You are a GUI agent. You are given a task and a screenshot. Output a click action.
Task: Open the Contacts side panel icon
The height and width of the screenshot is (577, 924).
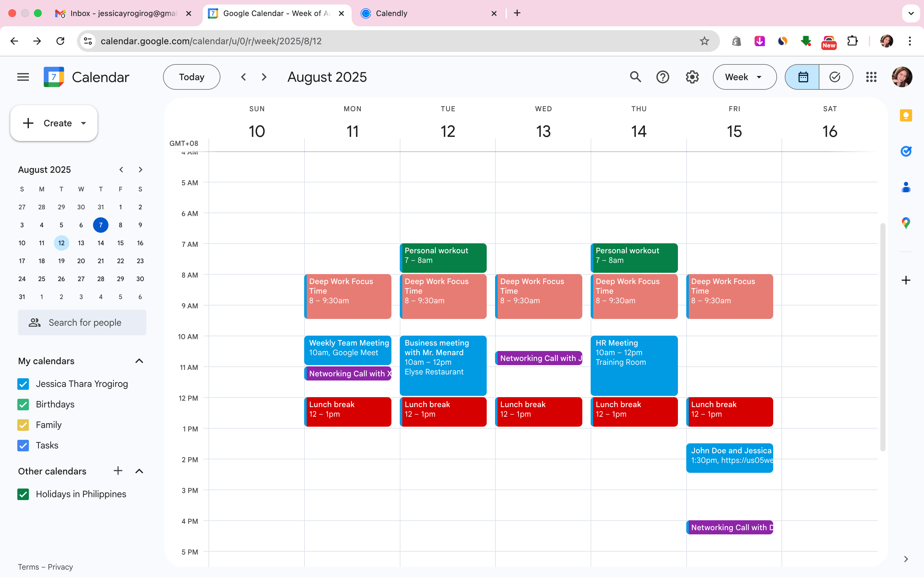(x=906, y=187)
